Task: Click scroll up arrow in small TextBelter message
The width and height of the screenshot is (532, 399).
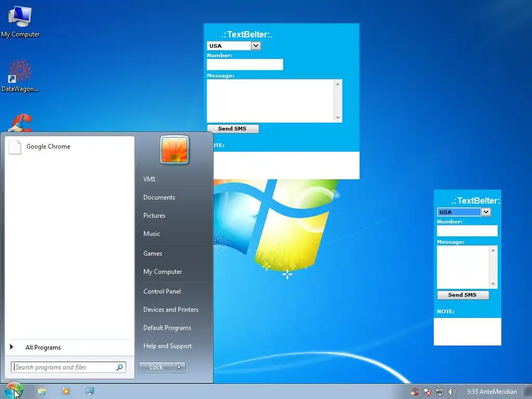Action: [x=493, y=250]
